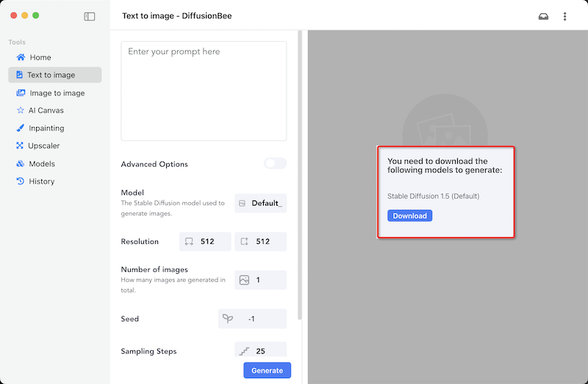
Task: Click the Image to image pictures icon
Action: pyautogui.click(x=21, y=93)
